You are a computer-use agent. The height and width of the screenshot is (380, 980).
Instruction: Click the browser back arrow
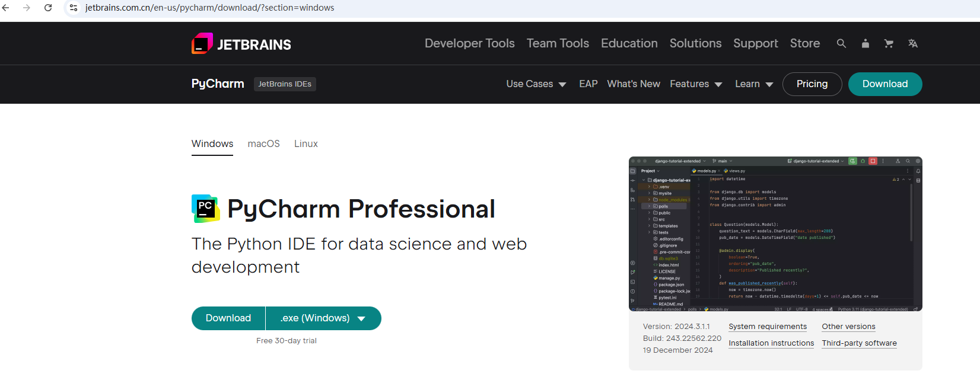tap(6, 8)
